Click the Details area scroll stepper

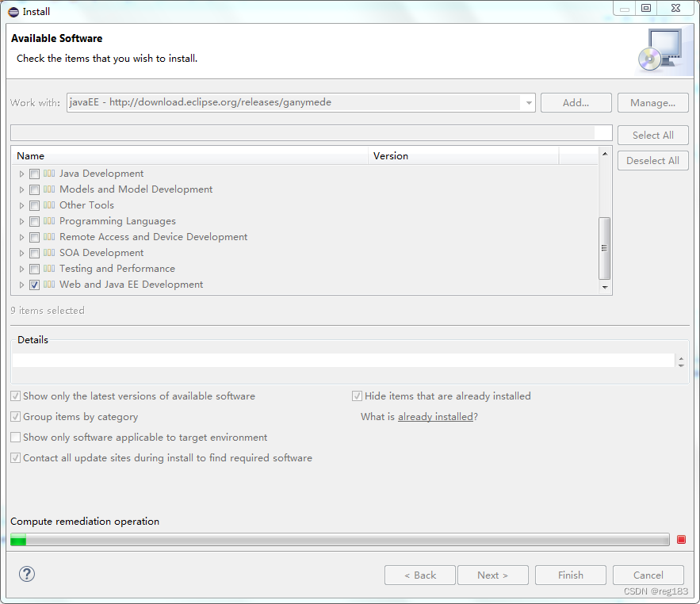[x=681, y=361]
